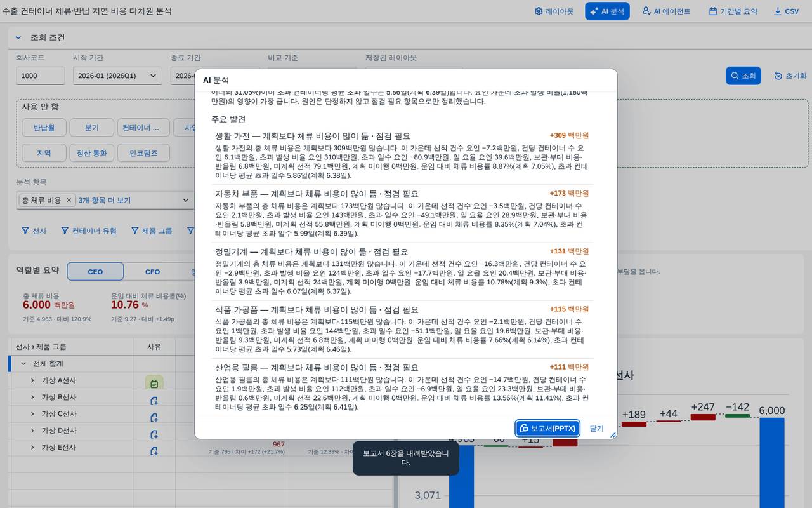Switch to the CEO role tab

(95, 272)
